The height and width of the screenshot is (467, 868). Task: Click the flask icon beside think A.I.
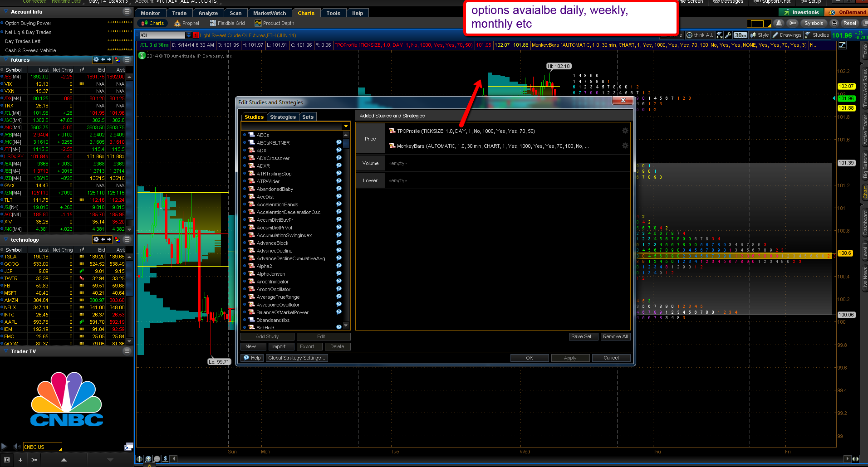720,35
